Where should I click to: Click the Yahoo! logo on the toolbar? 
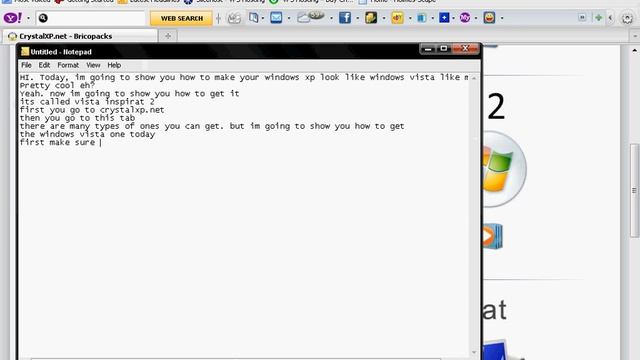pyautogui.click(x=13, y=18)
